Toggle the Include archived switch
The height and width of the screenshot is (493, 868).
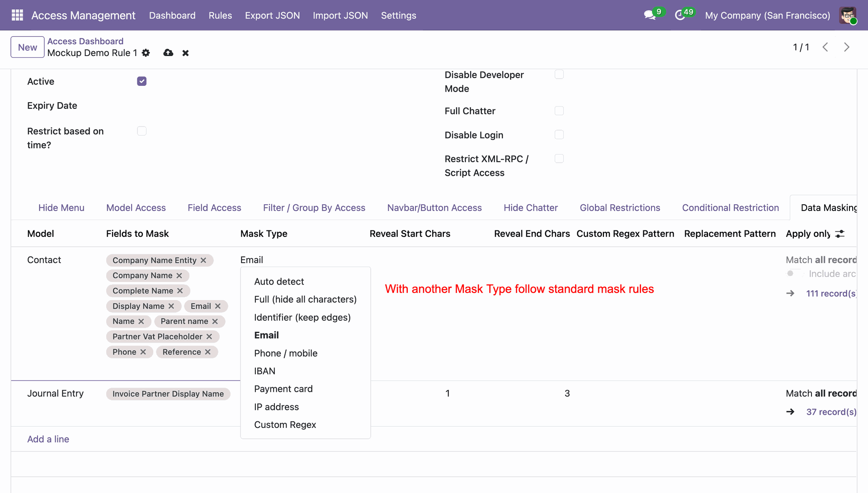coord(793,273)
